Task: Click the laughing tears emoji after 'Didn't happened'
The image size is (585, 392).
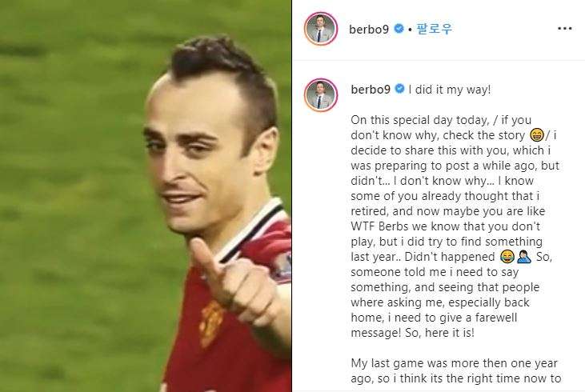Action: point(507,257)
